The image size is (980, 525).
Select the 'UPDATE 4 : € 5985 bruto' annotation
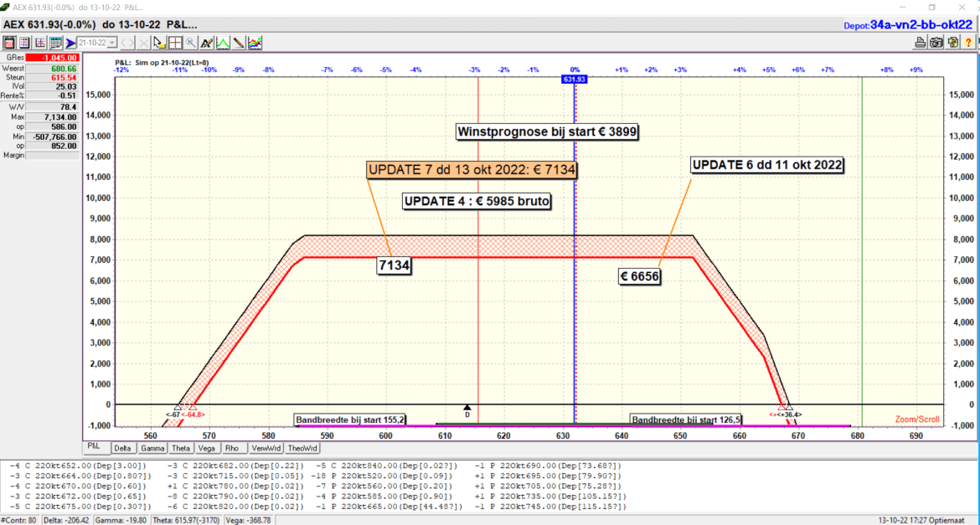[477, 201]
